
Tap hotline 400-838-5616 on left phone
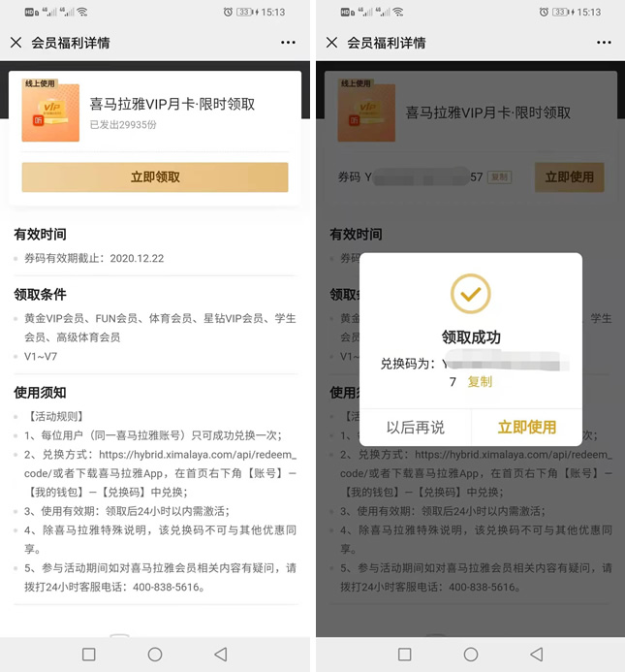click(x=166, y=587)
